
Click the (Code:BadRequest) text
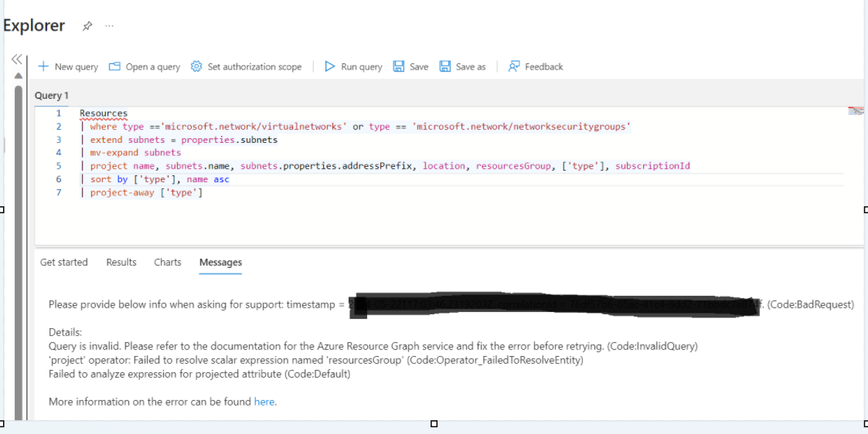[811, 304]
